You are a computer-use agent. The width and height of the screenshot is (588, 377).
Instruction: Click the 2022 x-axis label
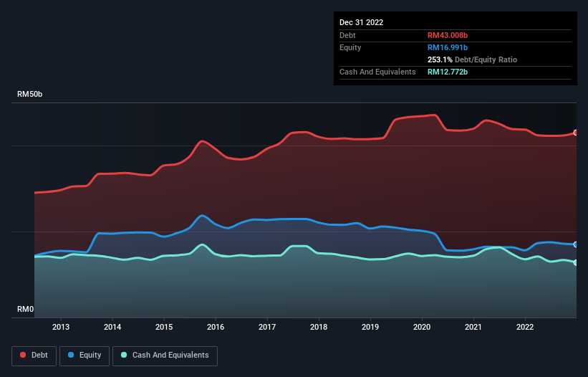click(x=525, y=327)
